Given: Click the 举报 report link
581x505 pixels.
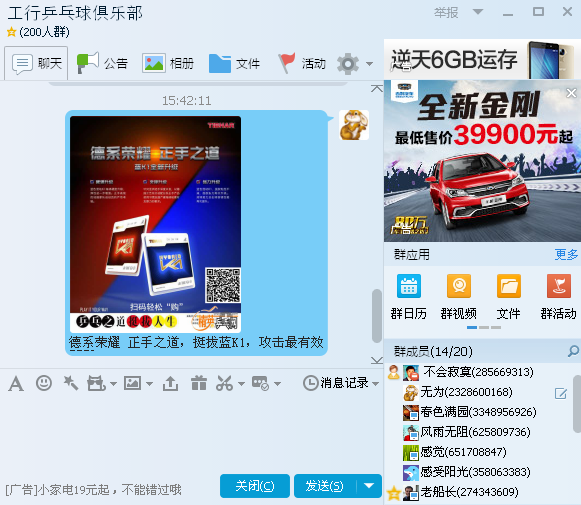Looking at the screenshot, I should [x=446, y=13].
